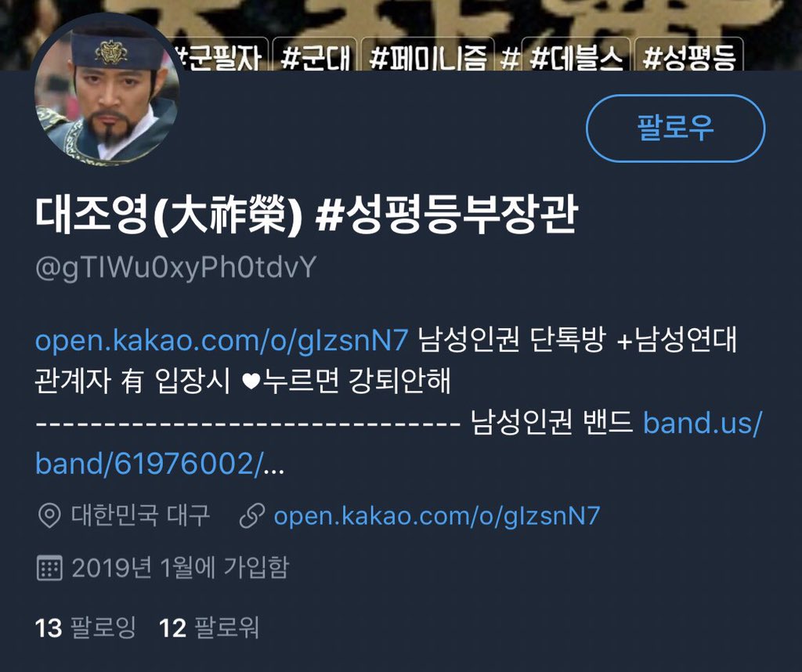Viewport: 802px width, 672px height.
Task: Tap the #데블스 hashtag in header
Action: [576, 56]
